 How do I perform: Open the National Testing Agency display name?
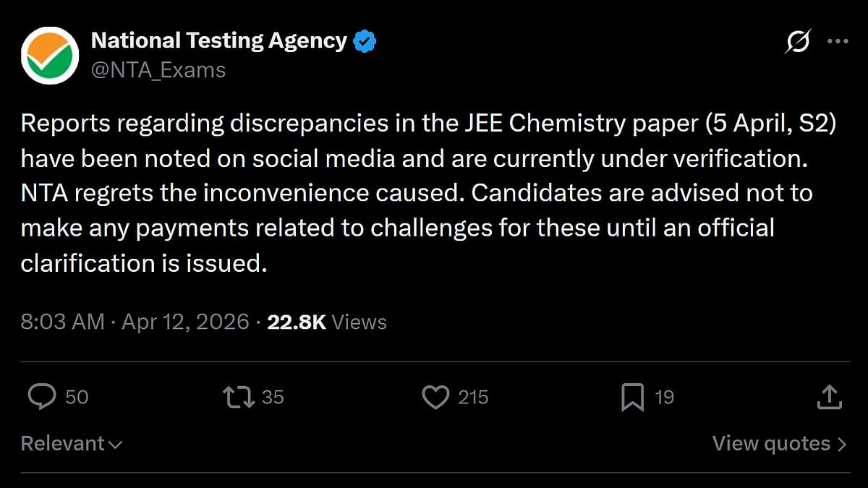[x=218, y=41]
